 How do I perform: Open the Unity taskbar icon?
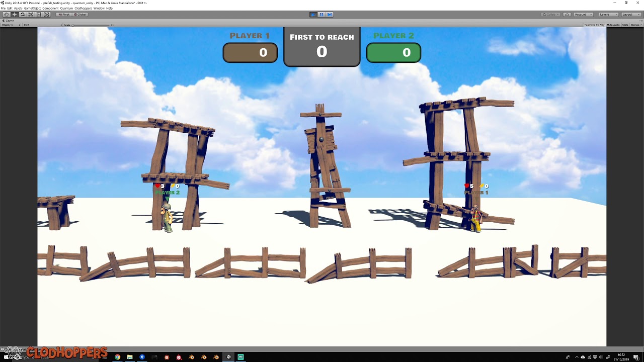228,357
